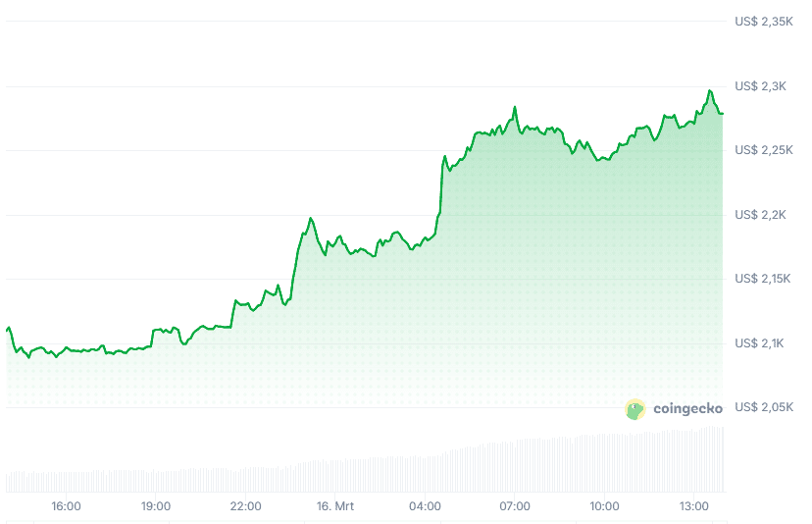Click the US$ 2,15K price label
The image size is (812, 524).
[x=763, y=279]
